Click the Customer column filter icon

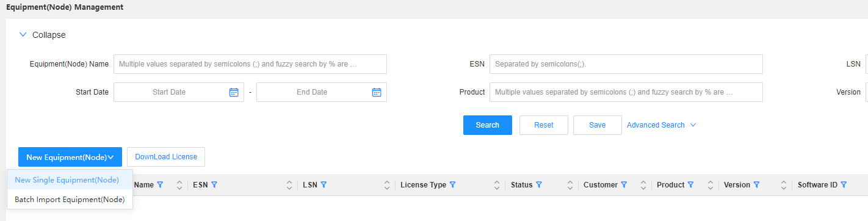click(624, 184)
